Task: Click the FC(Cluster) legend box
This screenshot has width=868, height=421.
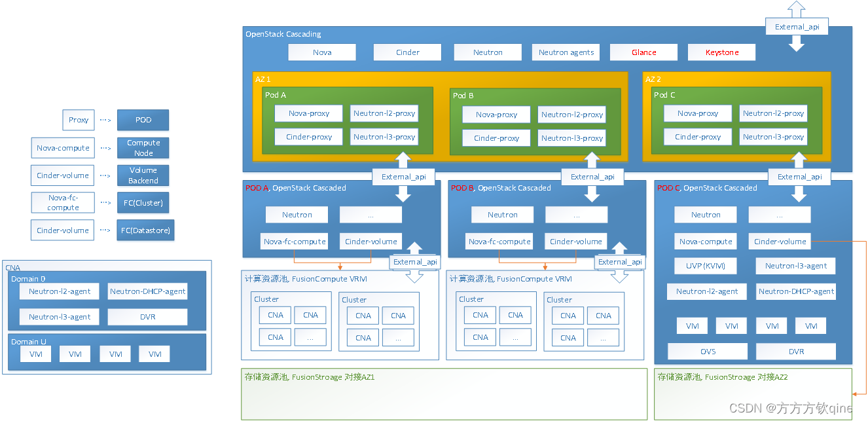Action: coord(143,202)
